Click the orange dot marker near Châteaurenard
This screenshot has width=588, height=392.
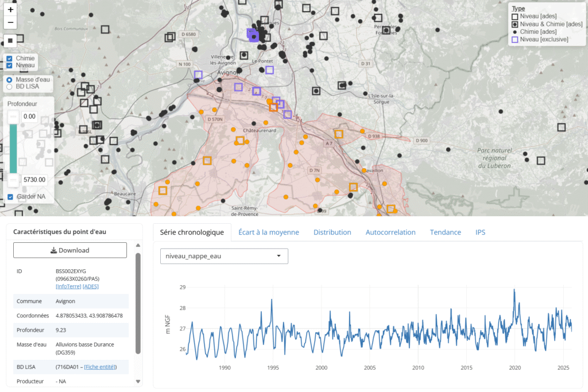[266, 123]
